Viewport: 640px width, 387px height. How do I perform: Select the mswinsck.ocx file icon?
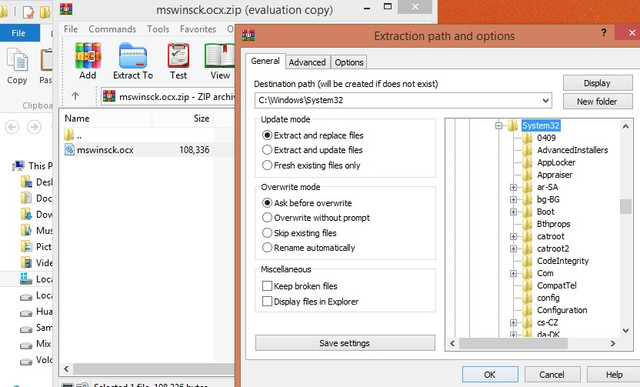pos(69,150)
